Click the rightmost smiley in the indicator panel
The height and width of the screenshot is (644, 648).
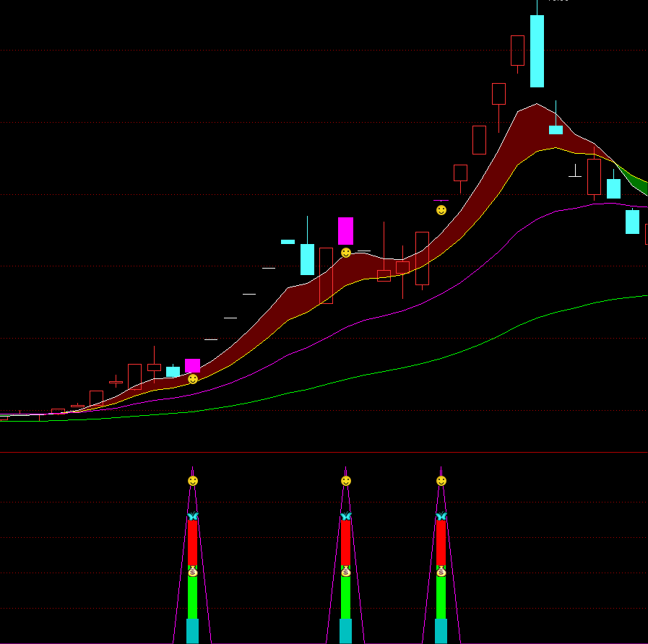click(x=441, y=481)
